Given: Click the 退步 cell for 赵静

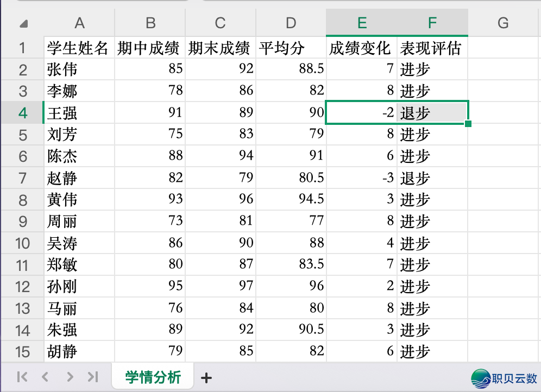Looking at the screenshot, I should 432,178.
